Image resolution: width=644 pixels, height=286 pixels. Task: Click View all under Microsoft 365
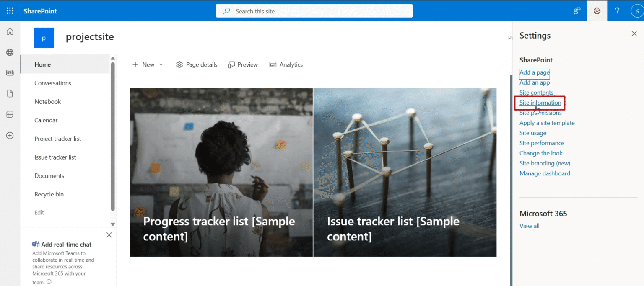tap(529, 226)
